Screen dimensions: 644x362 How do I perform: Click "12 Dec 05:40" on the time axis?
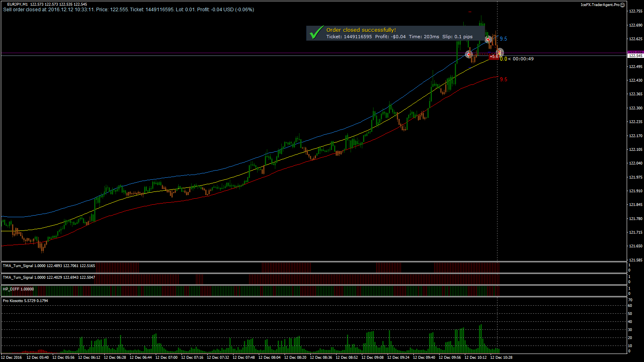point(37,358)
